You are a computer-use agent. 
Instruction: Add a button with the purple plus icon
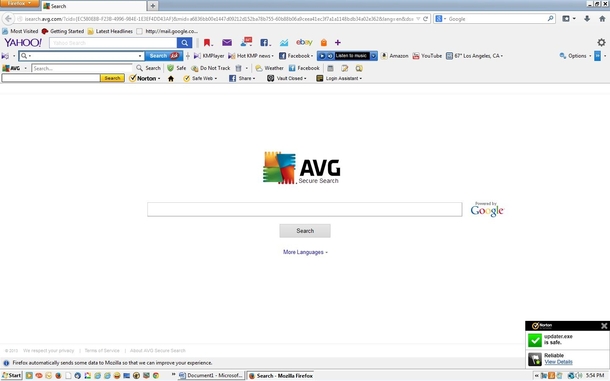338,42
